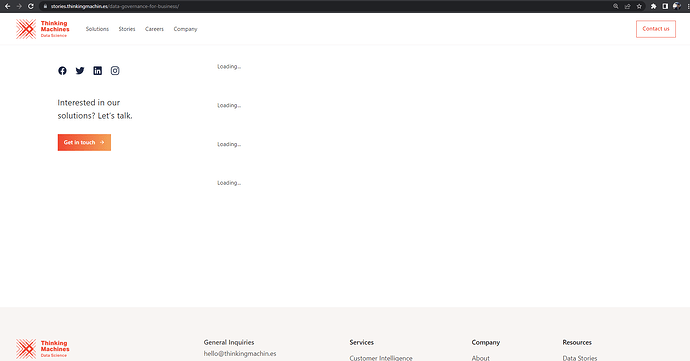Open the browser three-dot menu
The width and height of the screenshot is (690, 361).
click(687, 6)
